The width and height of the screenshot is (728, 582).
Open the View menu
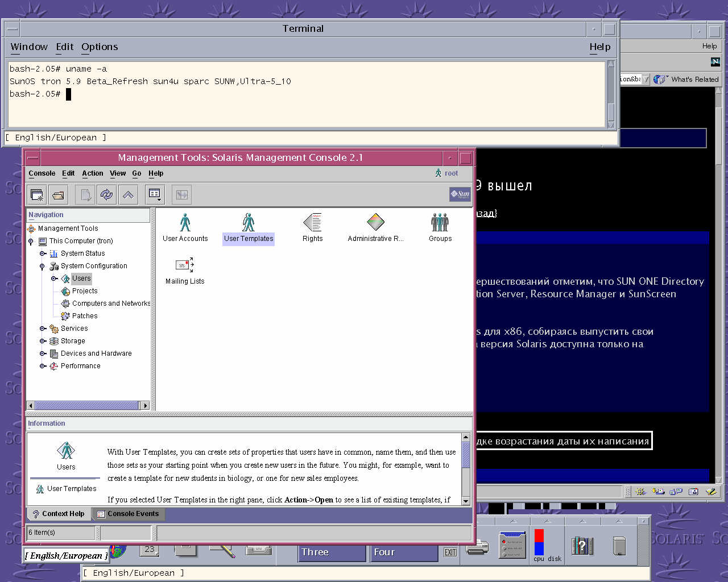(118, 173)
